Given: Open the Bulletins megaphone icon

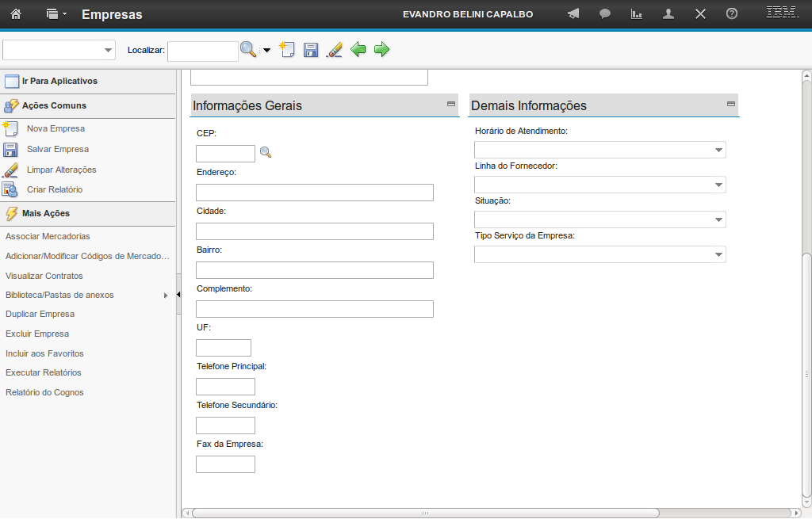Looking at the screenshot, I should (x=573, y=14).
